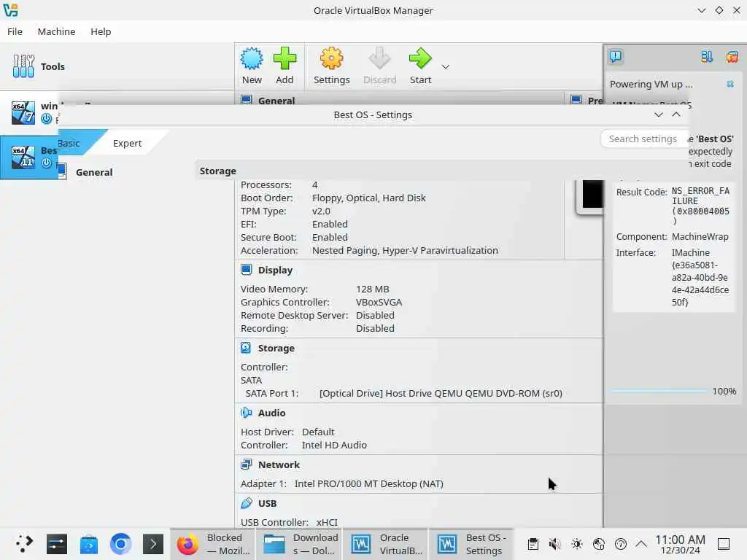747x560 pixels.
Task: Click the notification progress bar at 100%
Action: tap(659, 391)
